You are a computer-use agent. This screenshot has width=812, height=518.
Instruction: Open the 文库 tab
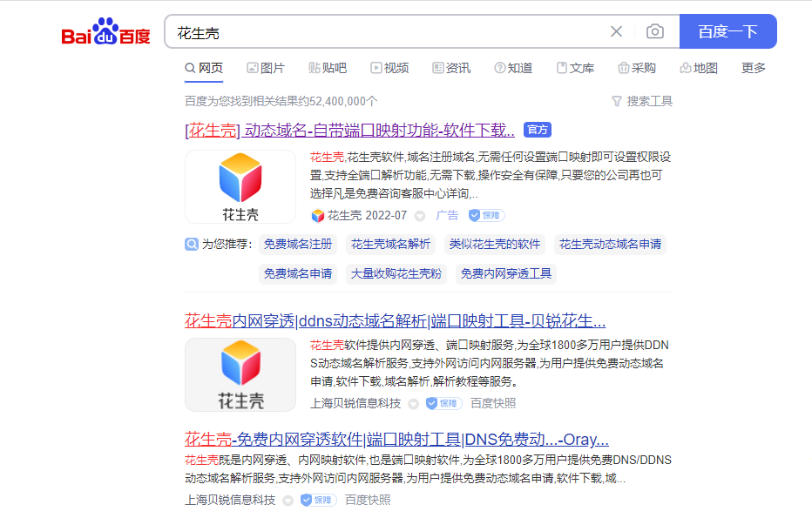575,68
